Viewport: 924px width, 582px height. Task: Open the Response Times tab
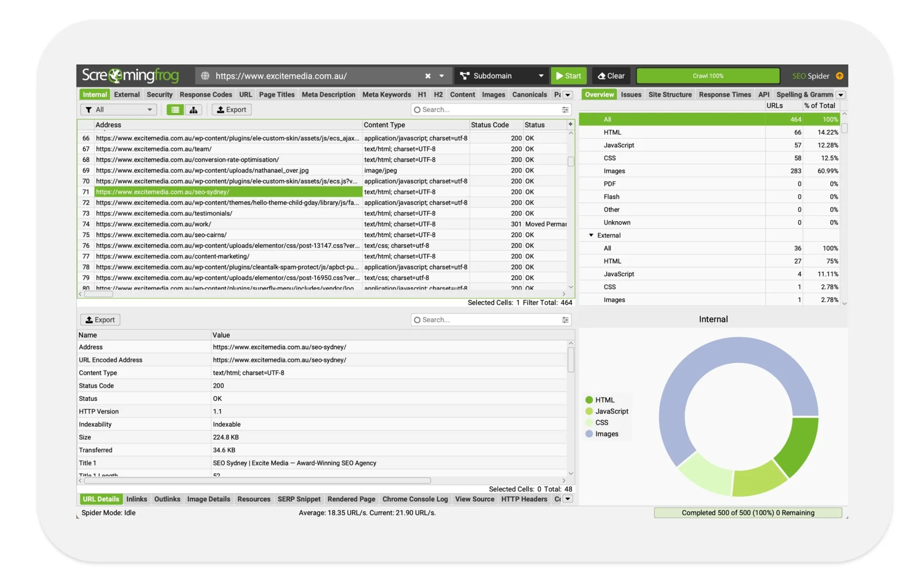[725, 94]
